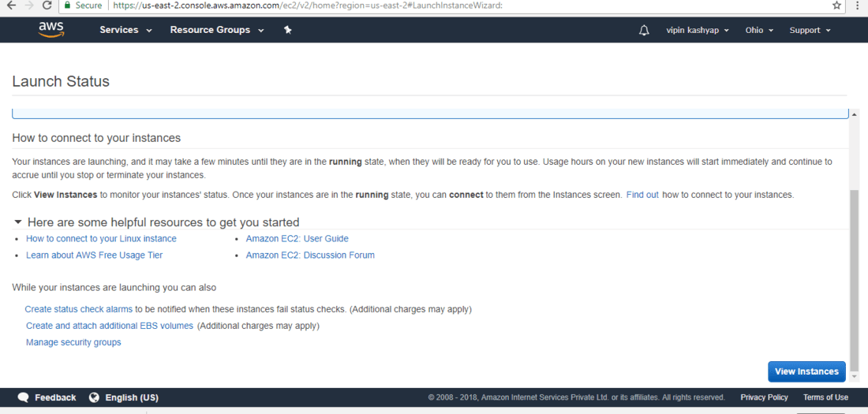This screenshot has width=868, height=414.
Task: Click the green Secure padlock icon
Action: pyautogui.click(x=68, y=5)
